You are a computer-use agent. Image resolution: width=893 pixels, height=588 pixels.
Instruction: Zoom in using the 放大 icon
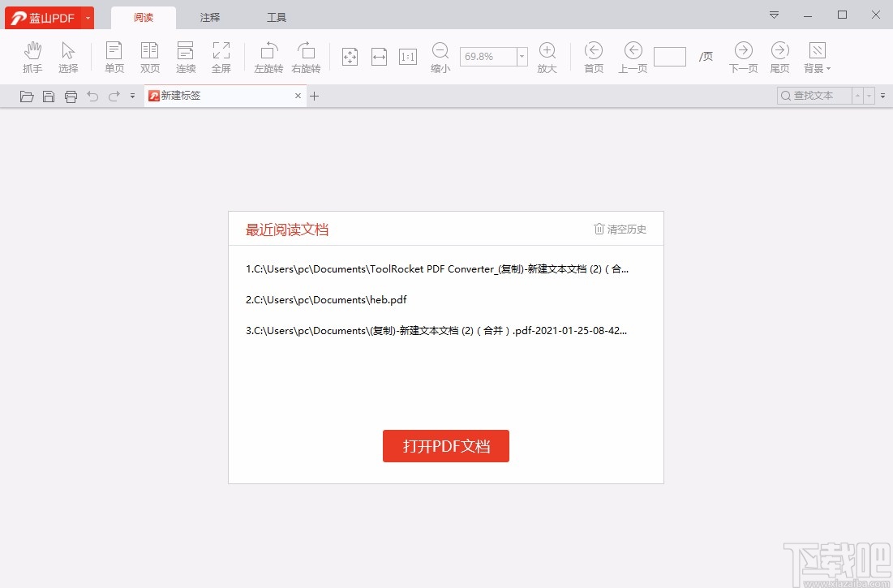point(547,56)
